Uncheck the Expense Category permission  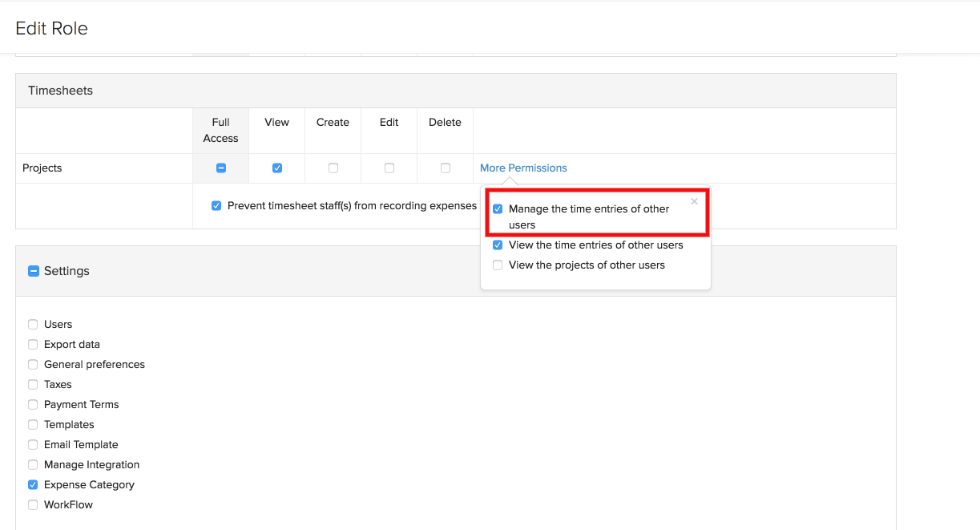pos(33,485)
